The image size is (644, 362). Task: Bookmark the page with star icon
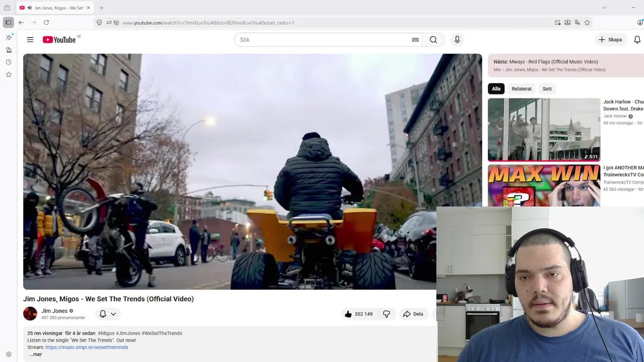tap(587, 23)
